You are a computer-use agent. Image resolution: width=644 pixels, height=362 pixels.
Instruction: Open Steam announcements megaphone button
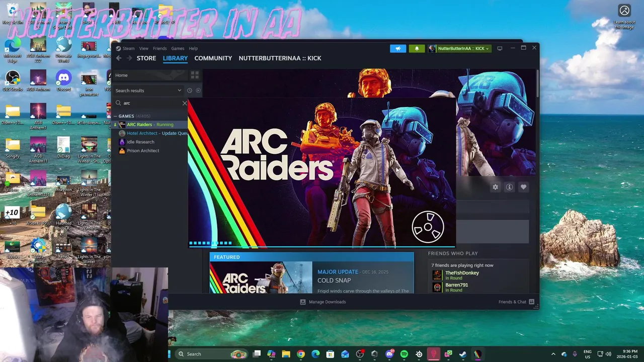tap(398, 48)
